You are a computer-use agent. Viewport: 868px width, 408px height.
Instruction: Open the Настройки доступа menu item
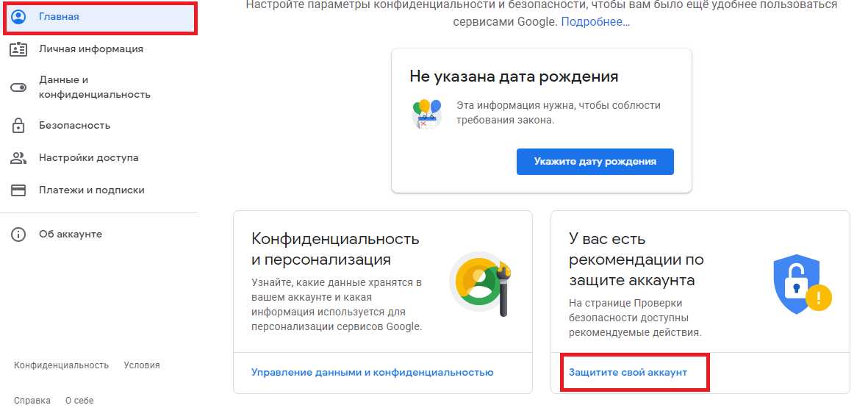point(88,158)
